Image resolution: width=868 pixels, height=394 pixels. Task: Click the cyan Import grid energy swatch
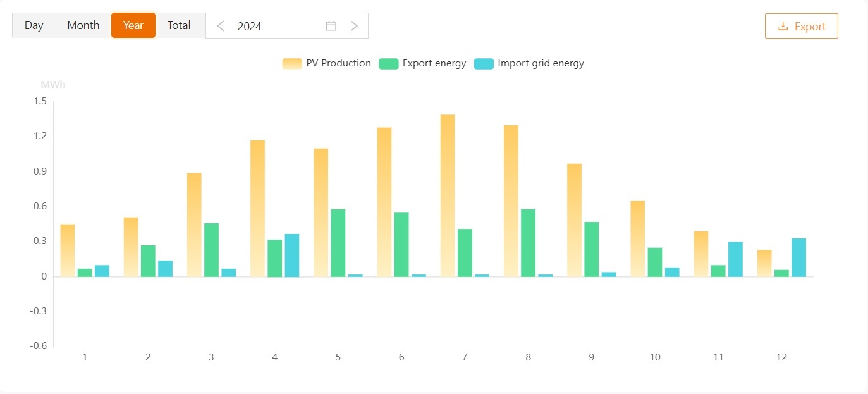click(484, 63)
